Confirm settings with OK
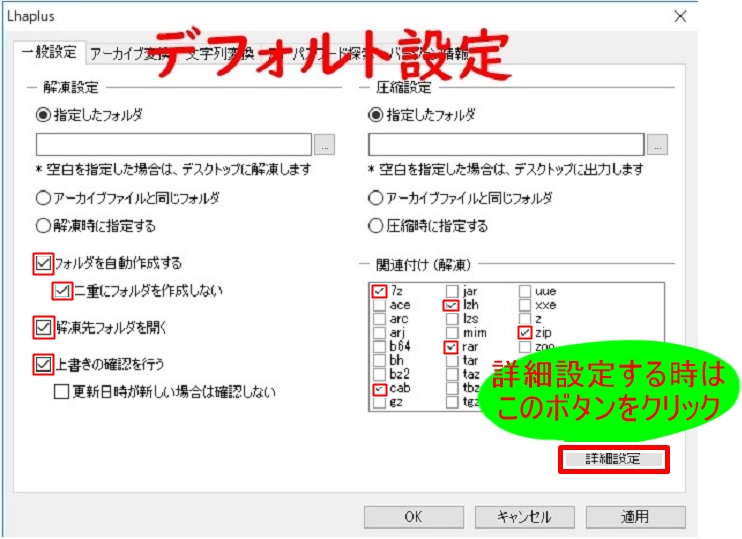This screenshot has width=742, height=539. pyautogui.click(x=414, y=517)
